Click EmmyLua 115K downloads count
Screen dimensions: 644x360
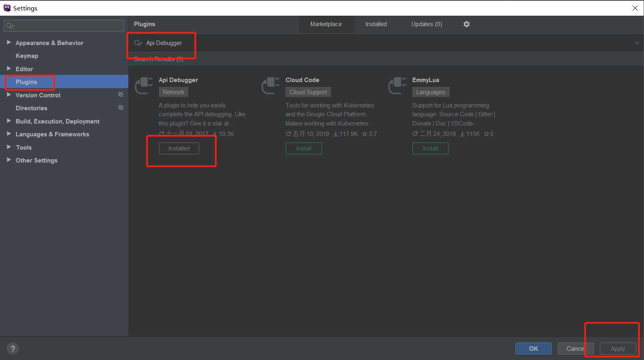[x=470, y=134]
